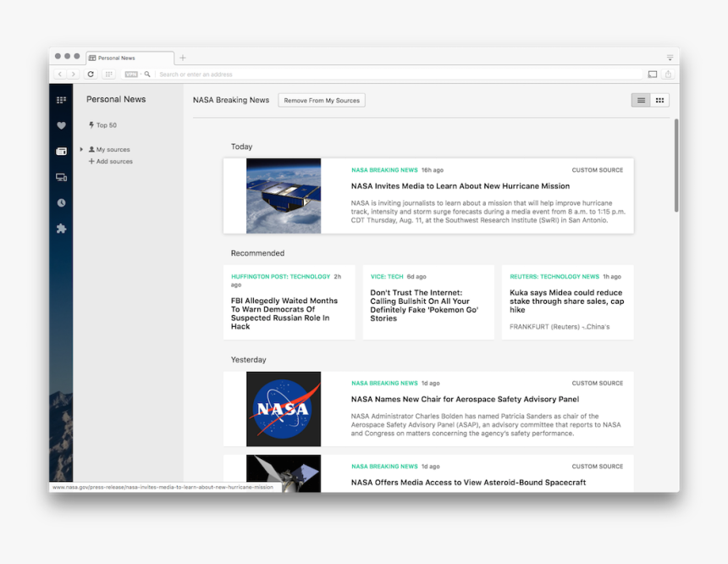728x564 pixels.
Task: Click Remove From My Sources button
Action: (322, 100)
